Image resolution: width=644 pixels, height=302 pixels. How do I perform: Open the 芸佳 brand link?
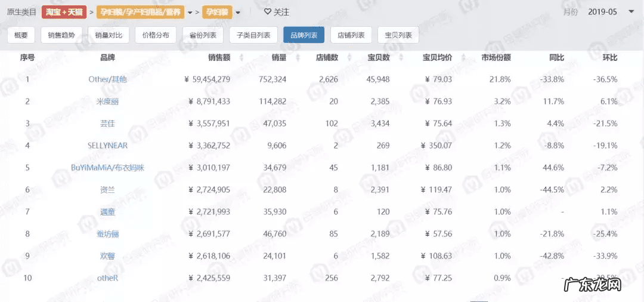pos(107,124)
